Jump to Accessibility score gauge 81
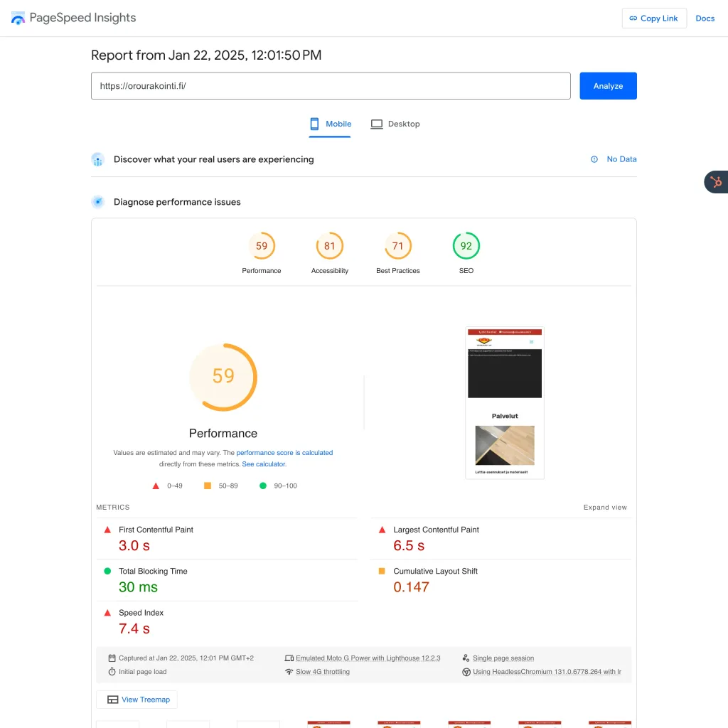 pos(330,247)
